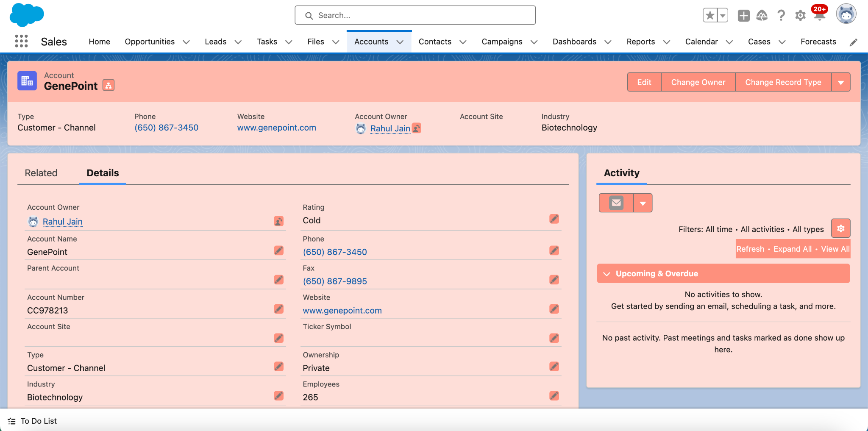This screenshot has height=431, width=868.
Task: Click the Favorites star icon
Action: tap(710, 16)
